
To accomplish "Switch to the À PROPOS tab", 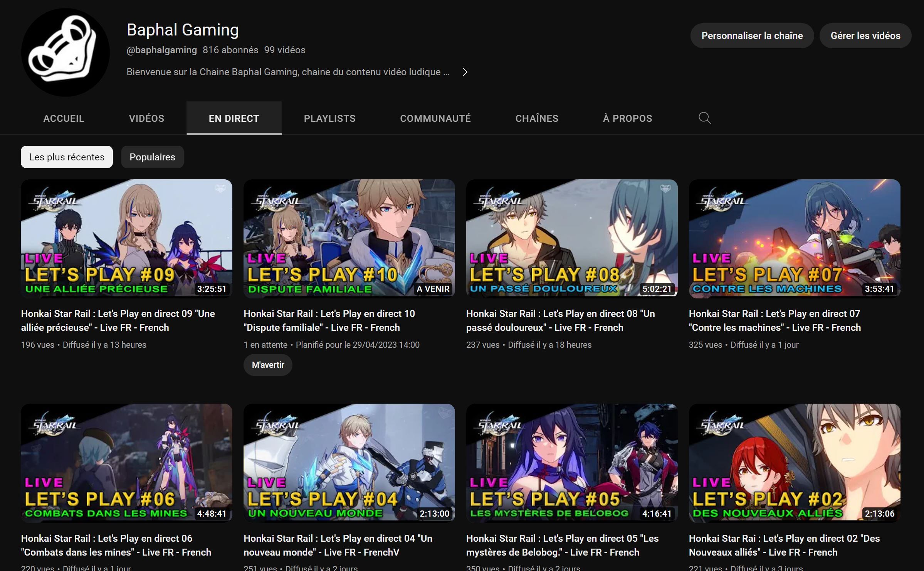I will click(x=627, y=118).
